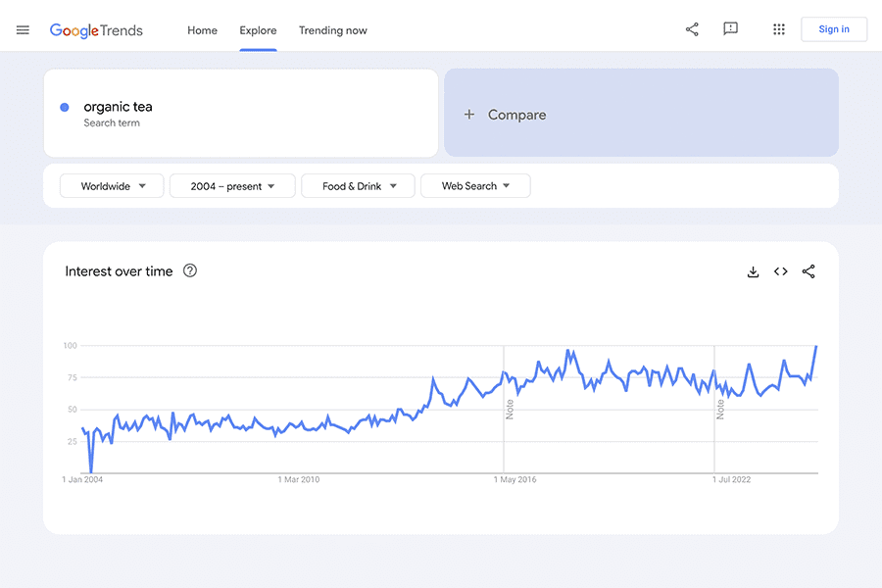This screenshot has width=882, height=588.
Task: Open the embed code icon
Action: click(781, 271)
